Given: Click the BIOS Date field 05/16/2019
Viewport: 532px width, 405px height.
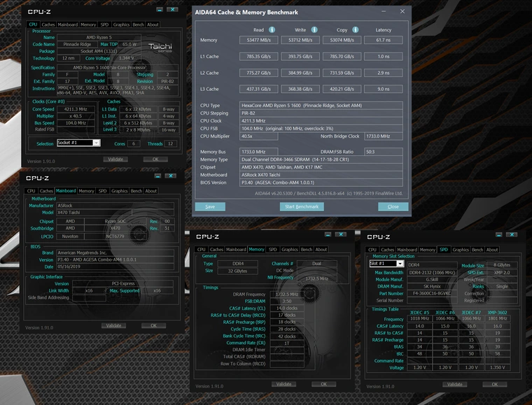Looking at the screenshot, I should coord(115,267).
